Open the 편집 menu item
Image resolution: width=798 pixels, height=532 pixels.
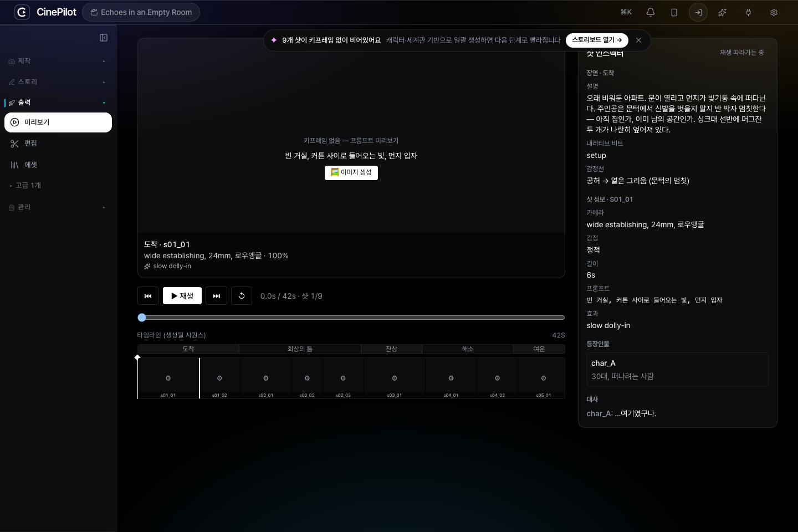tap(58, 144)
